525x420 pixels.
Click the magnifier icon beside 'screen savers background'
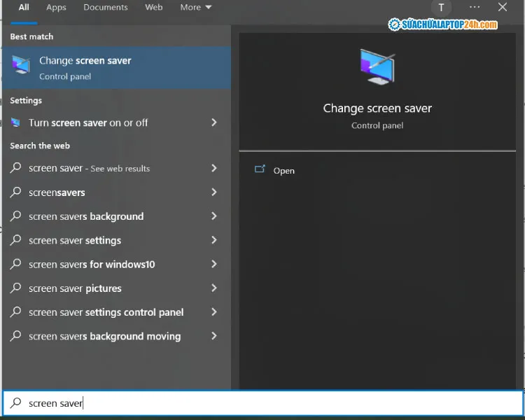pyautogui.click(x=15, y=216)
